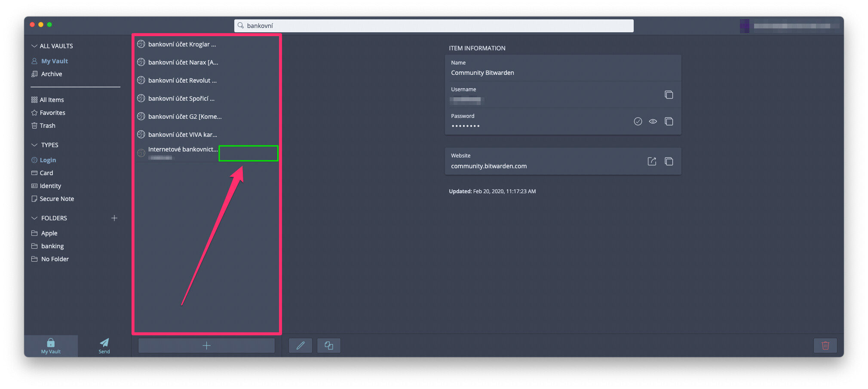This screenshot has width=868, height=389.
Task: Toggle password visibility with eye icon
Action: 653,121
